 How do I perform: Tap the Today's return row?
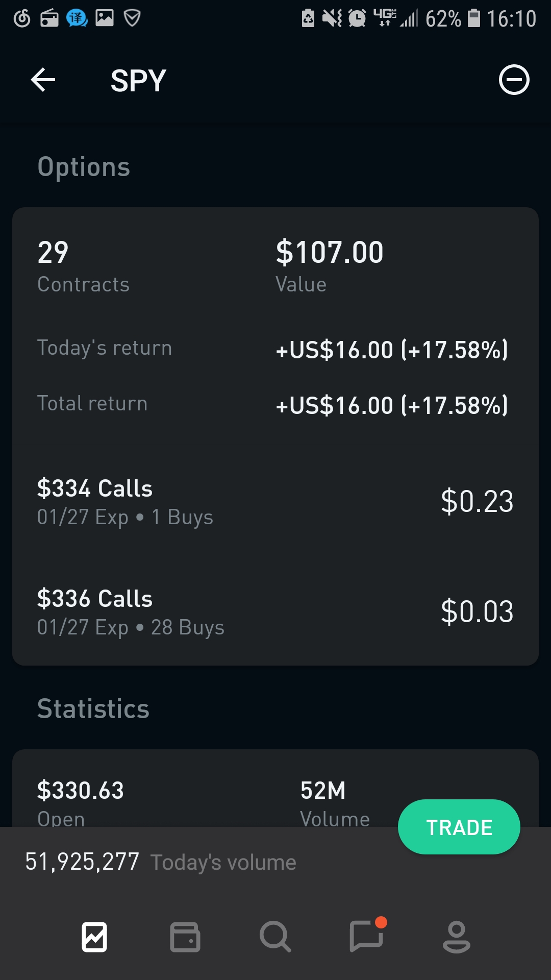click(275, 349)
